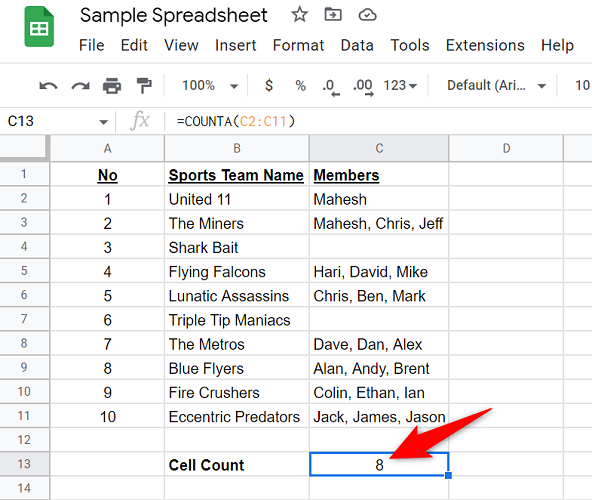Decrease decimal places icon
592x500 pixels.
click(331, 87)
